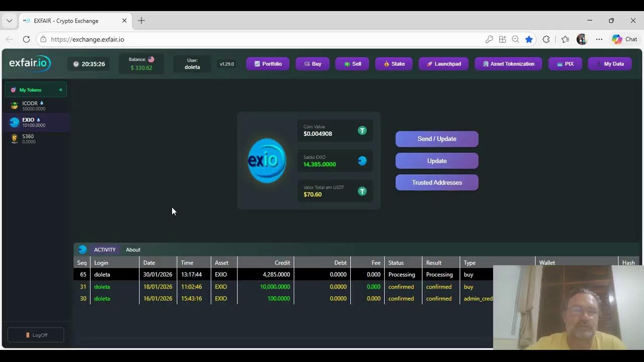Click the Balance $ 330.62 box

pos(141,64)
